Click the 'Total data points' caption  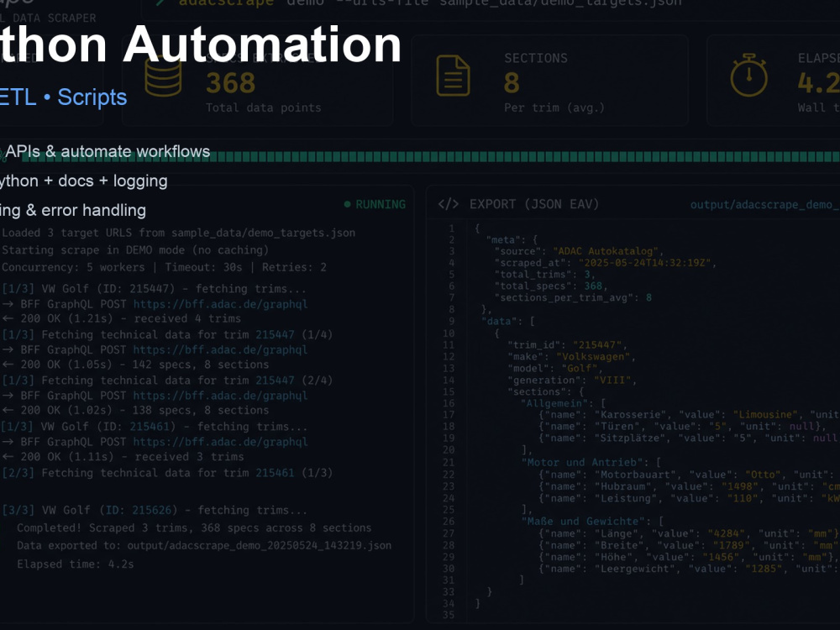click(x=263, y=108)
